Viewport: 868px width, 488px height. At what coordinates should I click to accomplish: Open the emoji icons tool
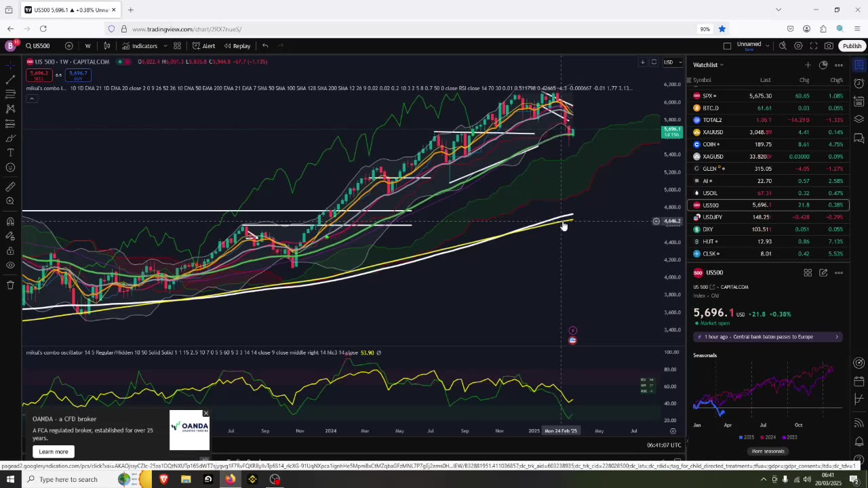pos(10,167)
